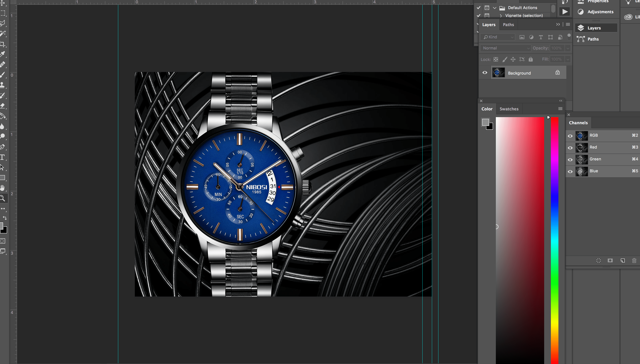Hide the Background layer
Image resolution: width=640 pixels, height=364 pixels.
[x=485, y=73]
